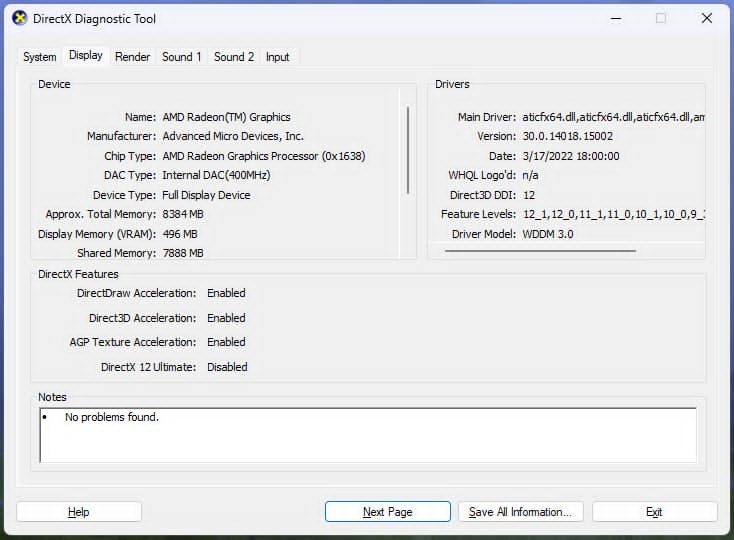This screenshot has width=734, height=540.
Task: Open the Render tab
Action: coord(132,57)
